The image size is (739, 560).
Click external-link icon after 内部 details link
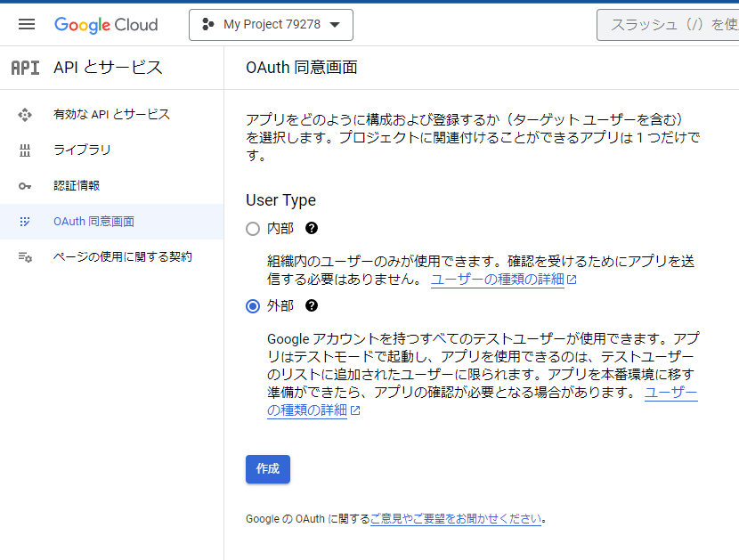(x=572, y=280)
